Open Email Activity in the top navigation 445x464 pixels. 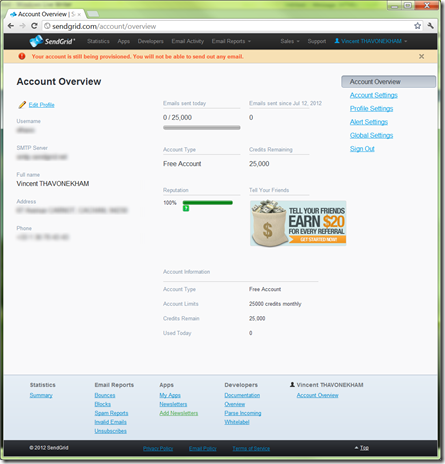(188, 41)
